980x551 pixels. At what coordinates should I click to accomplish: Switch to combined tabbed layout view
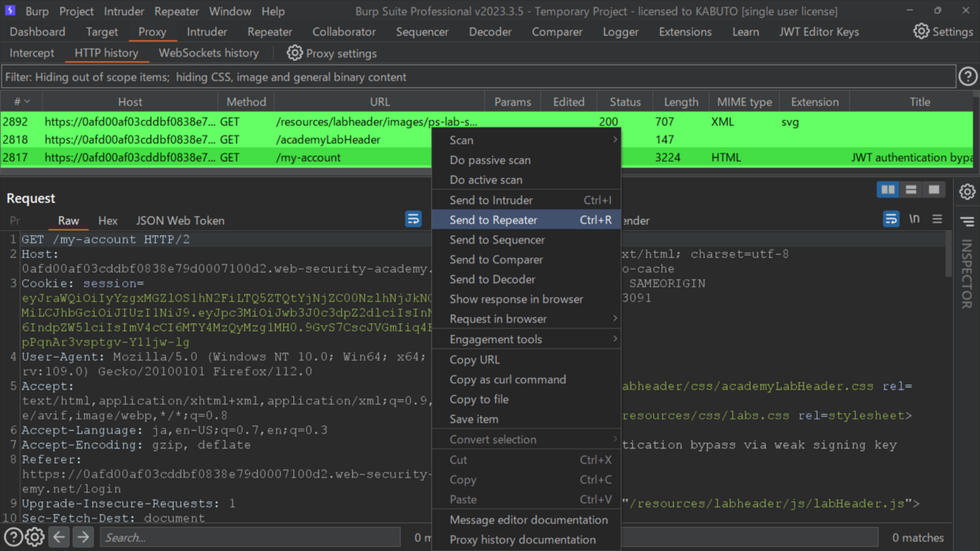point(933,190)
